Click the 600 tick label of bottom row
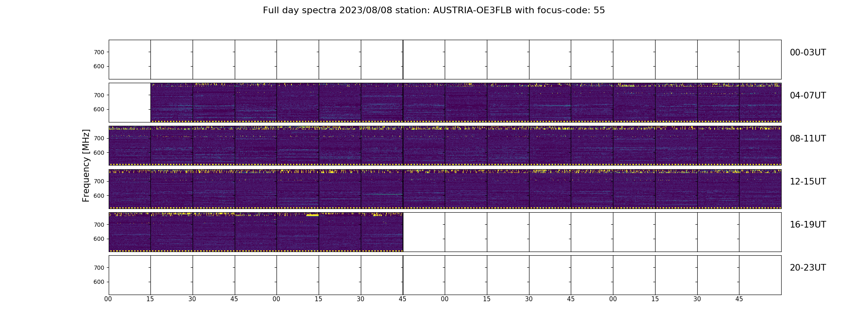The width and height of the screenshot is (868, 331). click(x=99, y=282)
